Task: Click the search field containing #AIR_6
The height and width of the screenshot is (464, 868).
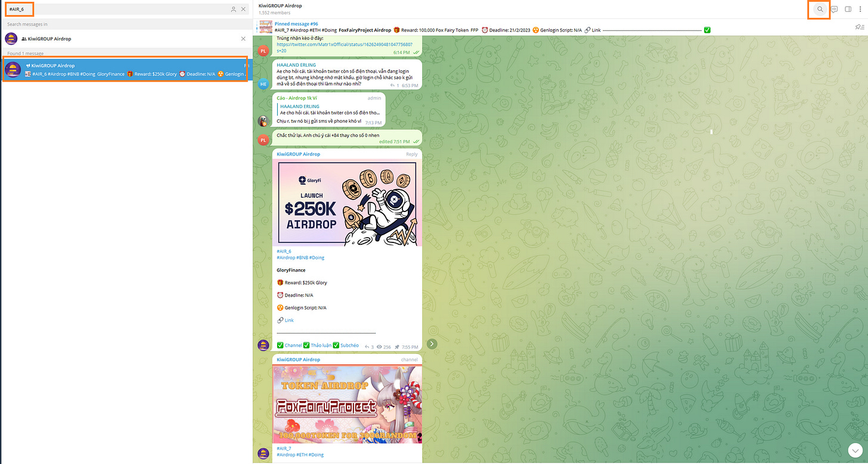Action: click(x=117, y=9)
